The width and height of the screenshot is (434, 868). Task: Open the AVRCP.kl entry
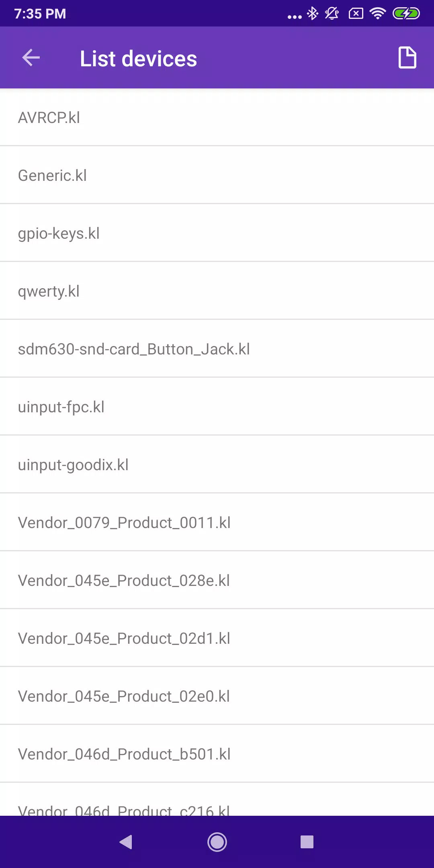217,117
